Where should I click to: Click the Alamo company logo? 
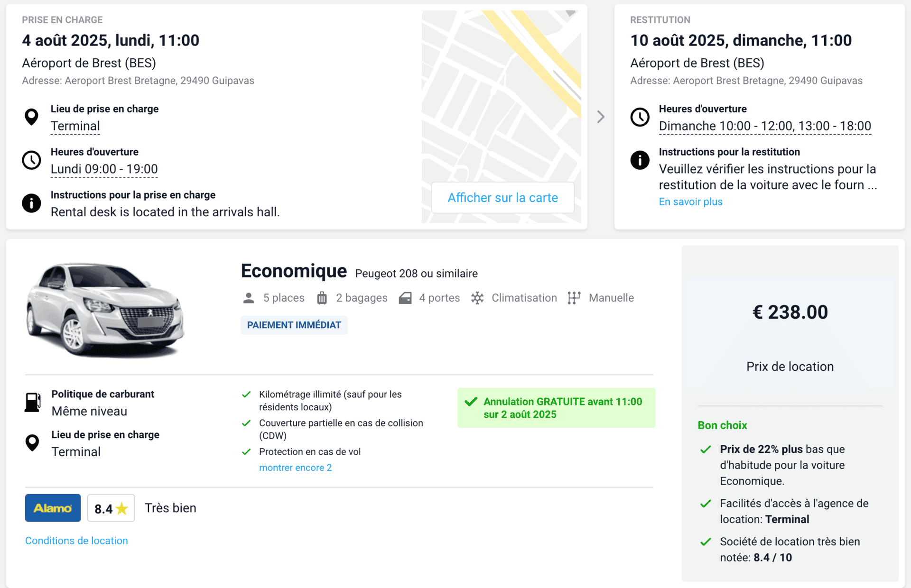53,508
